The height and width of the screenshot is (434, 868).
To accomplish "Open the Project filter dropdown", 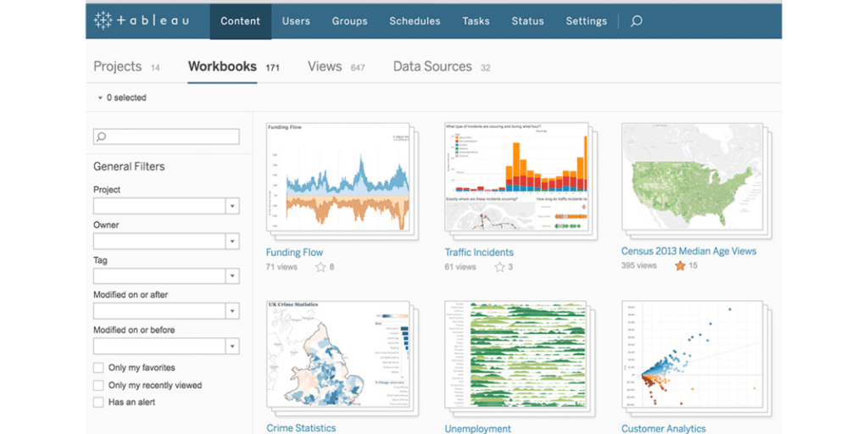I will 232,206.
